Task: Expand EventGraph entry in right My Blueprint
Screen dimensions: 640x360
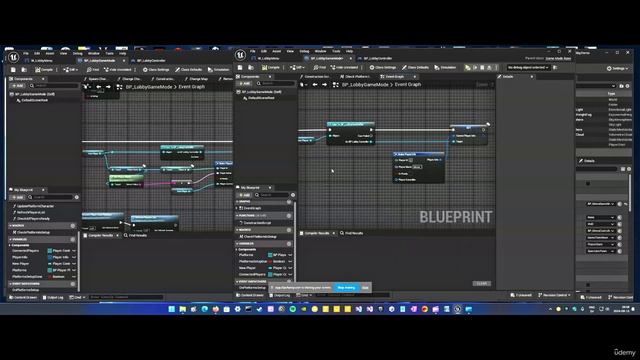Action: coord(237,208)
